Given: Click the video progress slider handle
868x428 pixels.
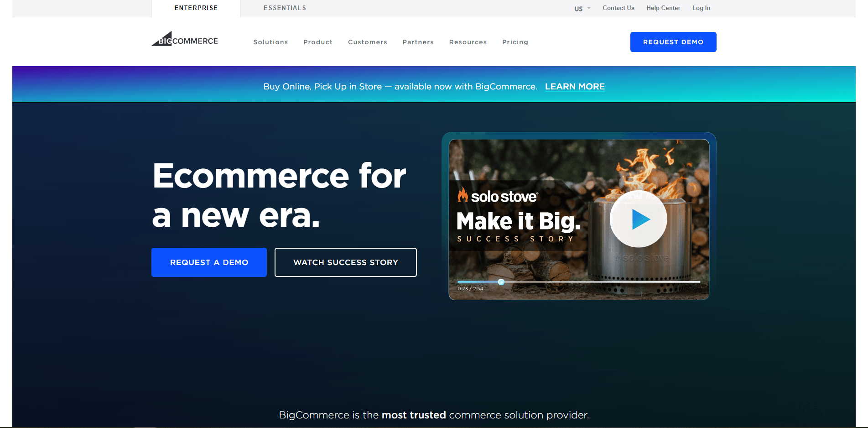Looking at the screenshot, I should point(501,282).
